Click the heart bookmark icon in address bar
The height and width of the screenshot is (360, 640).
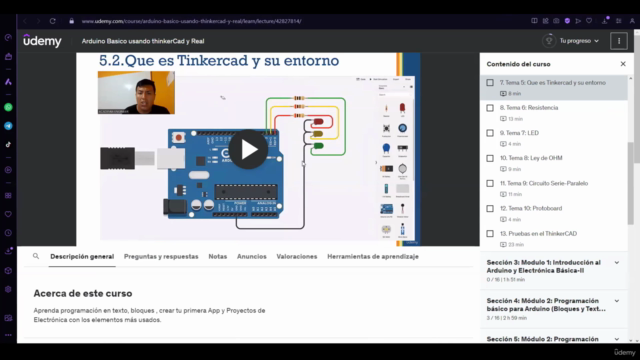pos(589,21)
